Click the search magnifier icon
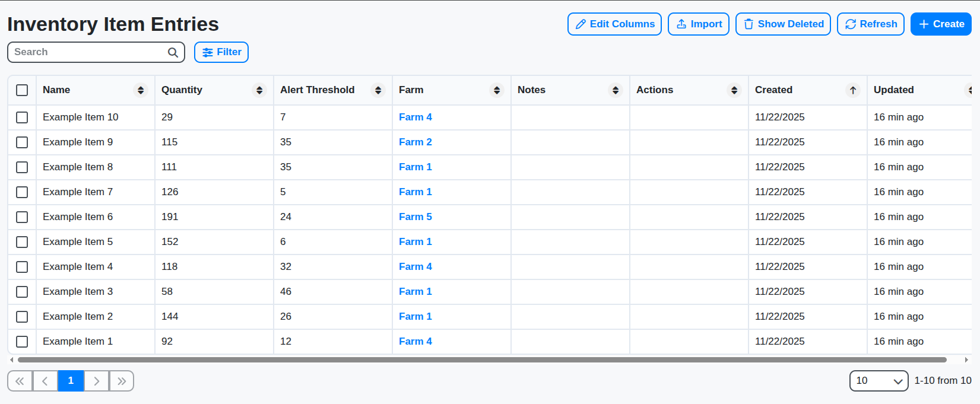Screen dimensions: 980x404 click(x=173, y=52)
